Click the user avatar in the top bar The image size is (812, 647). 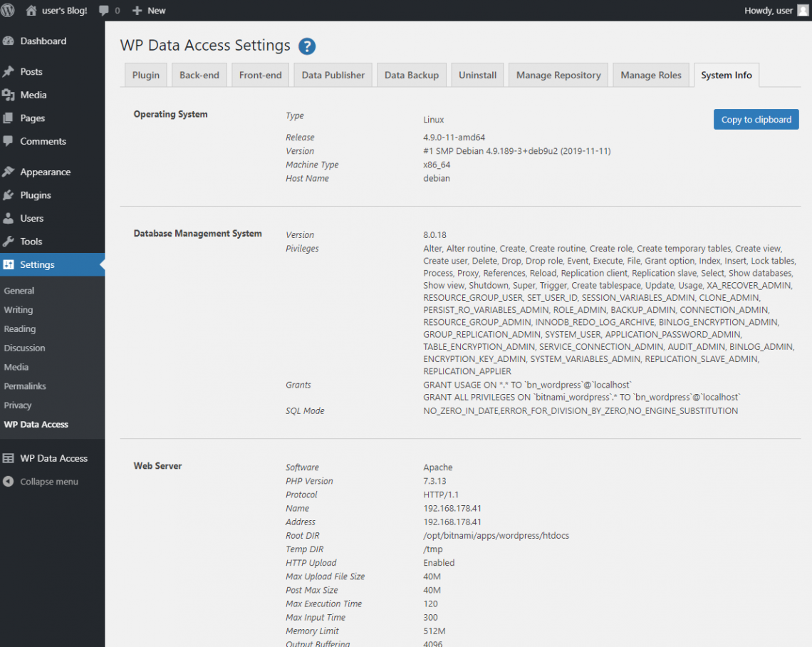pos(803,10)
